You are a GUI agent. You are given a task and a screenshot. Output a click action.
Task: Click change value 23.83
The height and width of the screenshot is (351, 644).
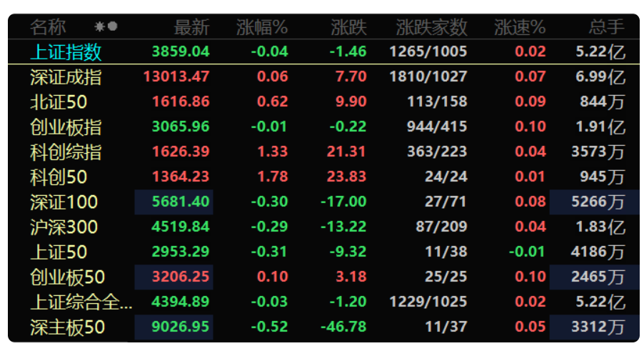click(x=347, y=177)
